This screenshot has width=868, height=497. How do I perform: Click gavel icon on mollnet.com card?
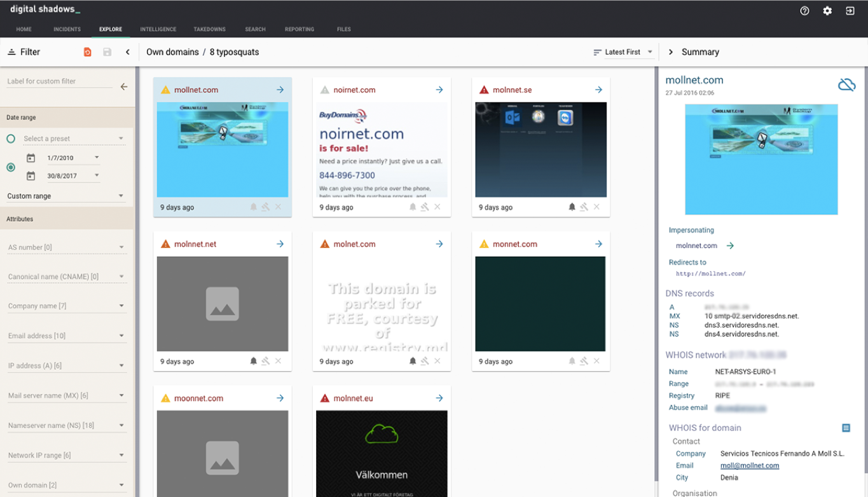[266, 207]
